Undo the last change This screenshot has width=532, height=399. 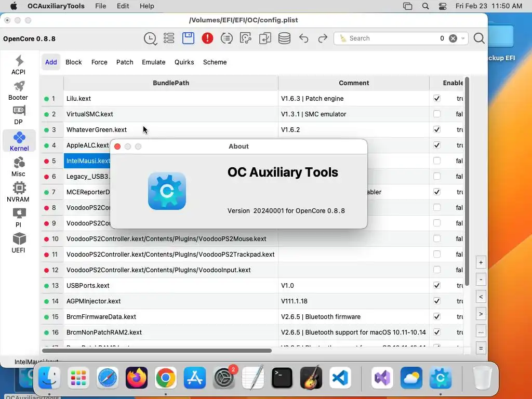303,38
